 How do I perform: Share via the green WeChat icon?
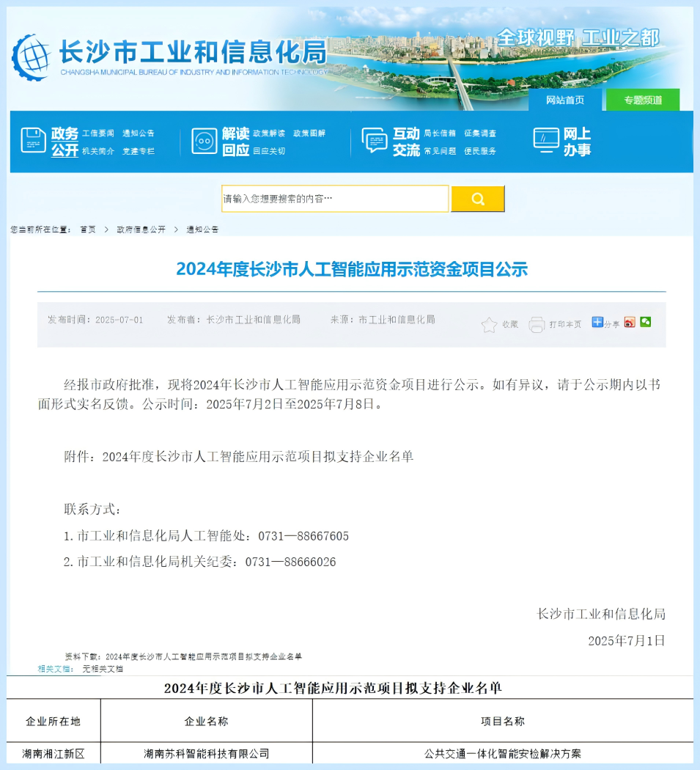[645, 322]
